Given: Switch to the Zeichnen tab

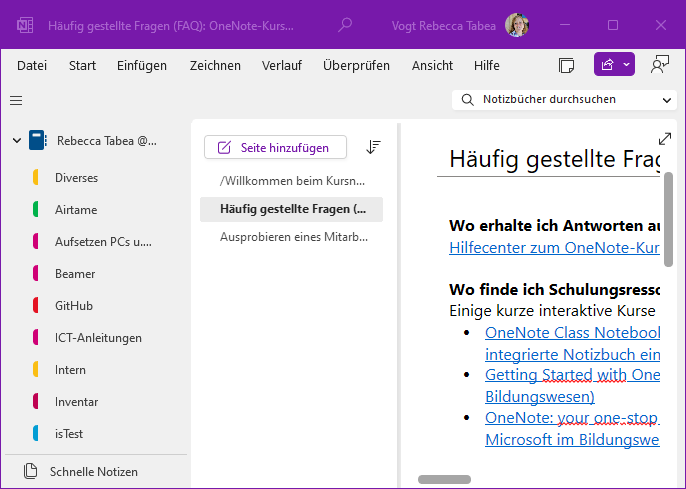Looking at the screenshot, I should click(x=215, y=66).
